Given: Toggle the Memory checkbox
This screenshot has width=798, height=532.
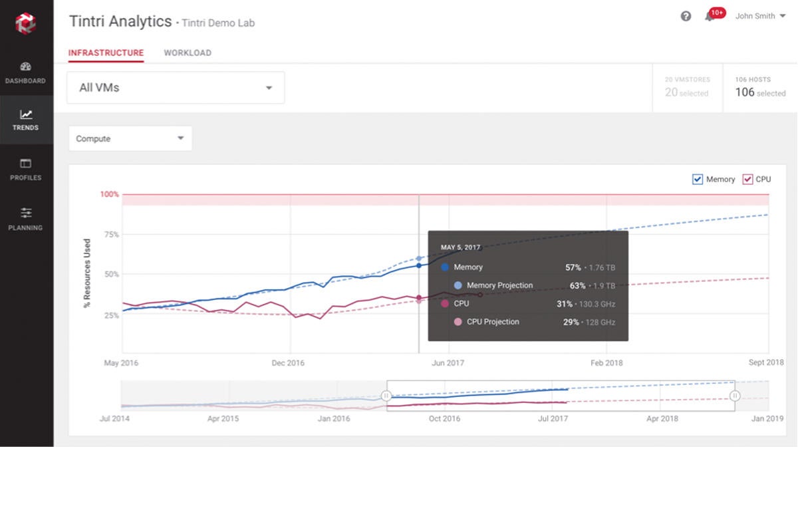Looking at the screenshot, I should coord(698,179).
